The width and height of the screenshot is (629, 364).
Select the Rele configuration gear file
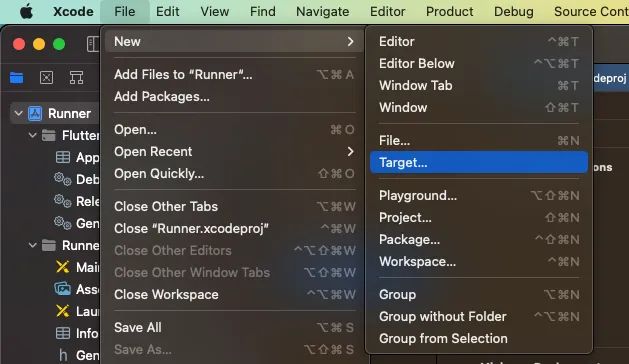(x=63, y=201)
